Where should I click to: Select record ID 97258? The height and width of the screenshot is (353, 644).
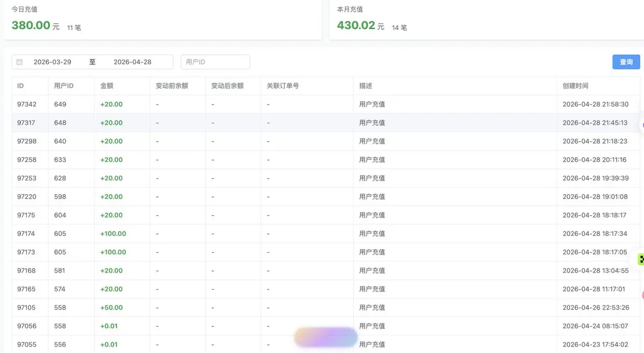(x=27, y=160)
